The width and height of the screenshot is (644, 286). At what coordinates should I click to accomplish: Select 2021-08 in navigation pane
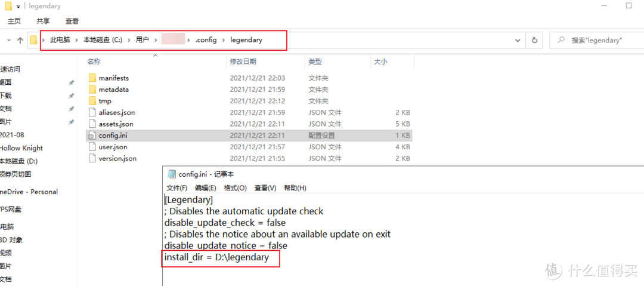[12, 135]
